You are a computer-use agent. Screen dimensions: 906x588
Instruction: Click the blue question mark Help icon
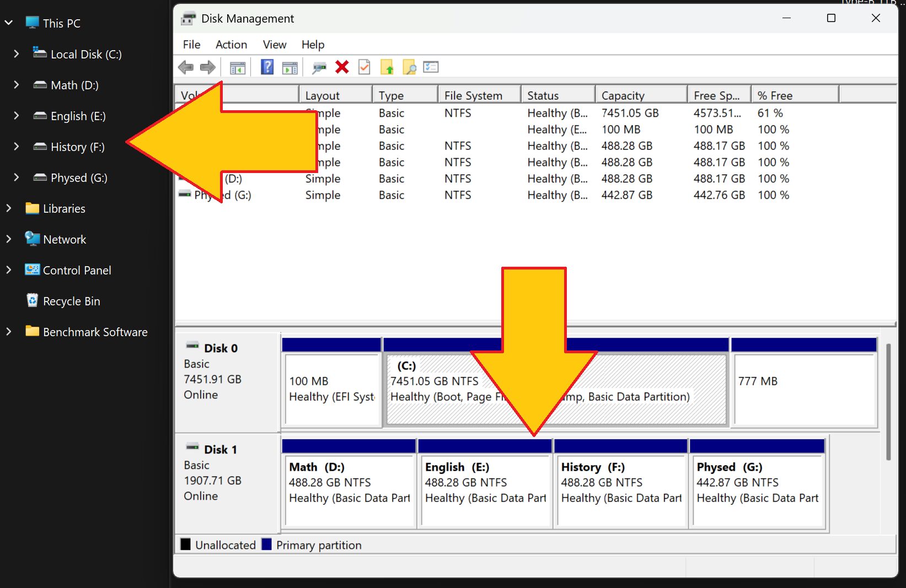tap(267, 67)
